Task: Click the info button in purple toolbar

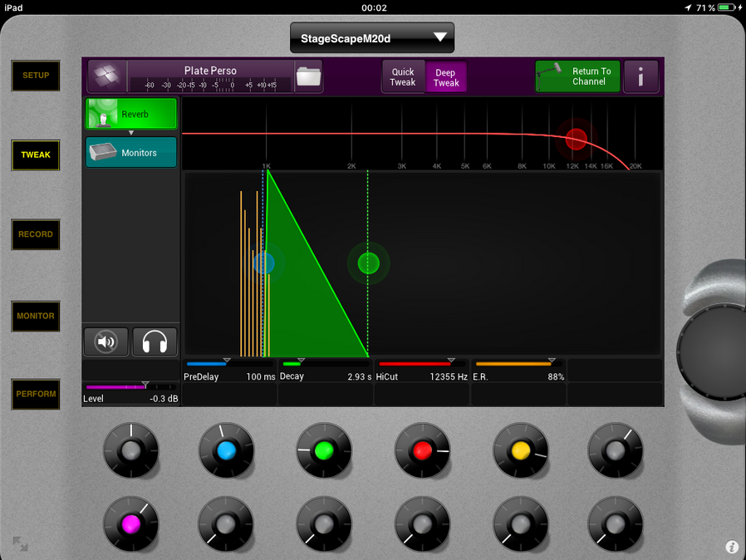Action: point(641,77)
